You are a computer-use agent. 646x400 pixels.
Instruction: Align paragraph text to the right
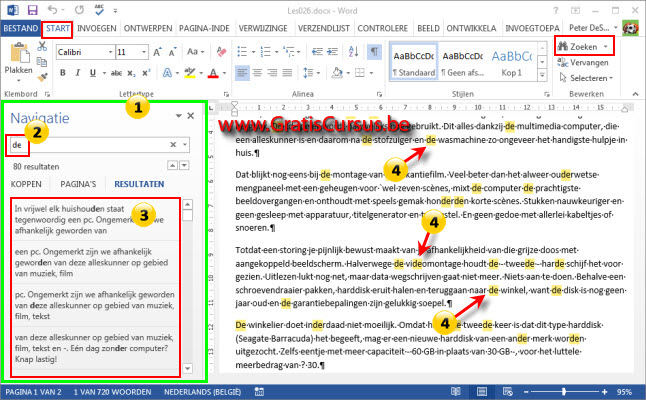click(x=272, y=73)
